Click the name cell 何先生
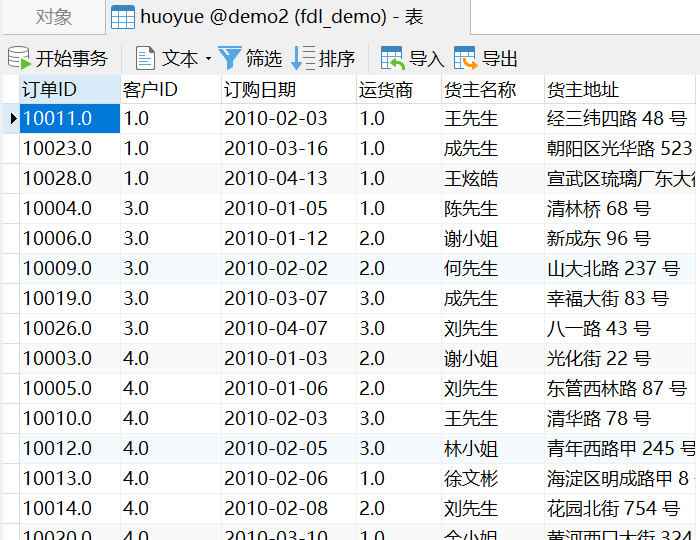This screenshot has width=700, height=540. coord(493,269)
